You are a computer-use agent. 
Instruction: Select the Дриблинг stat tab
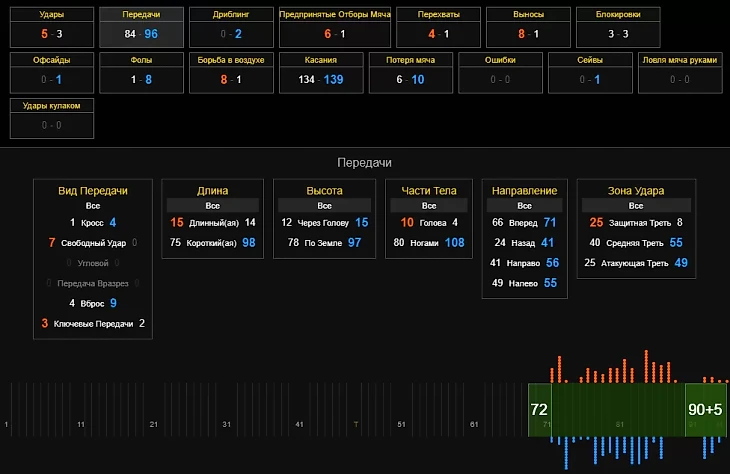click(x=232, y=27)
